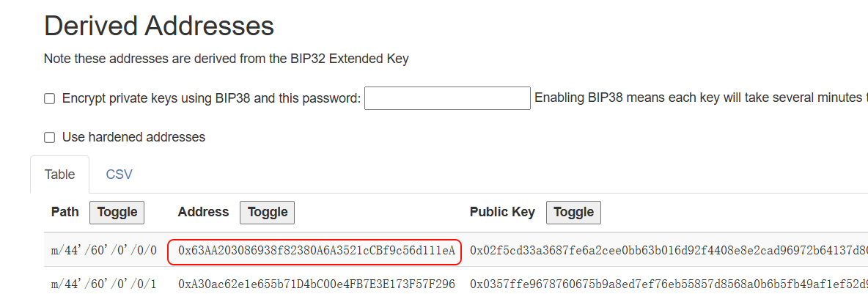This screenshot has width=868, height=294.
Task: Toggle the Address column visibility
Action: point(267,213)
